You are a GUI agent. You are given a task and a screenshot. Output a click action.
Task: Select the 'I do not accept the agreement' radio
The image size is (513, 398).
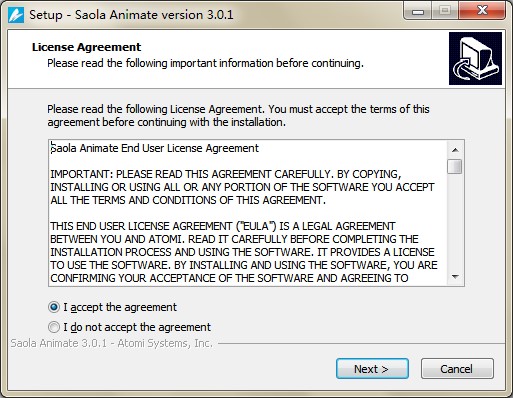[x=54, y=327]
